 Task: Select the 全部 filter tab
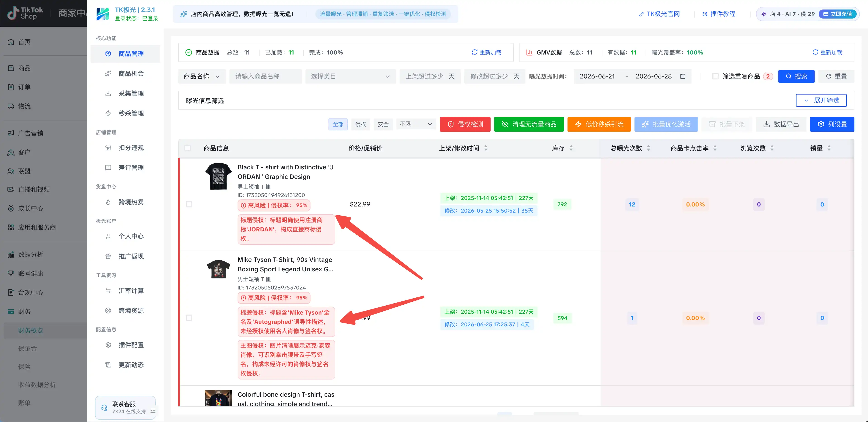[338, 124]
